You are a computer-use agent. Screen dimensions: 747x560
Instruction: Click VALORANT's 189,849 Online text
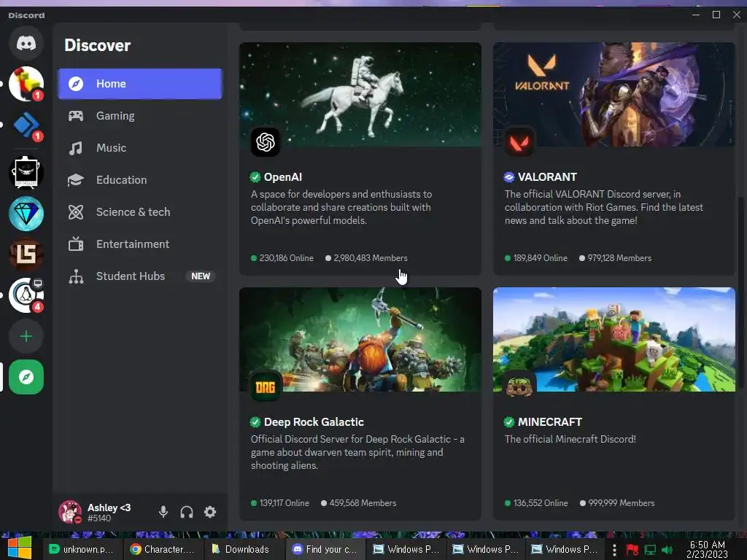click(x=541, y=258)
